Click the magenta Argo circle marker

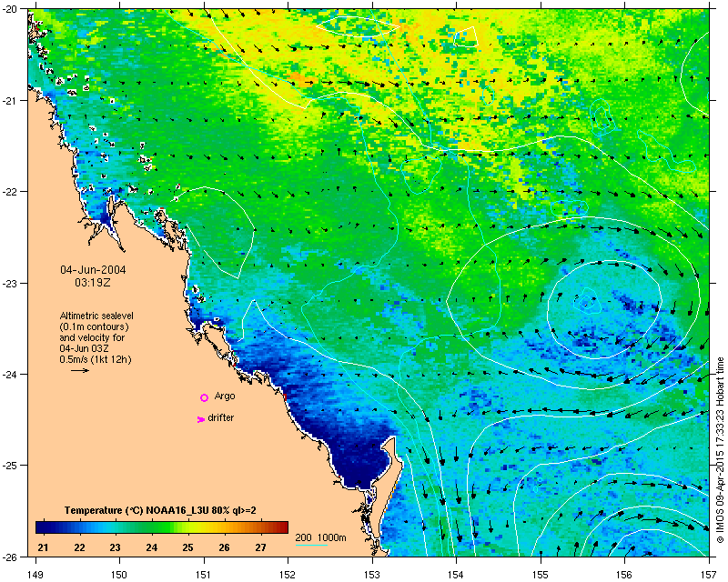coord(204,397)
